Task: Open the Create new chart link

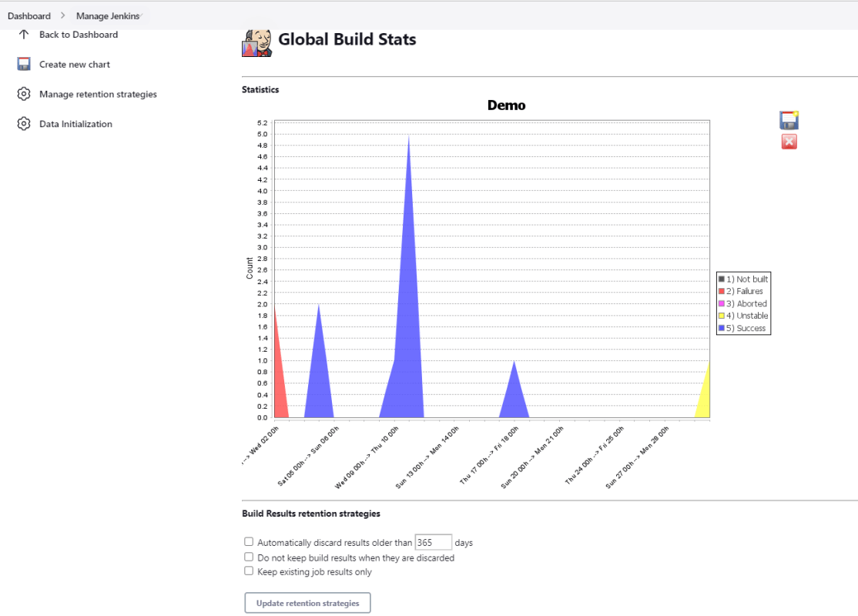Action: (x=75, y=65)
